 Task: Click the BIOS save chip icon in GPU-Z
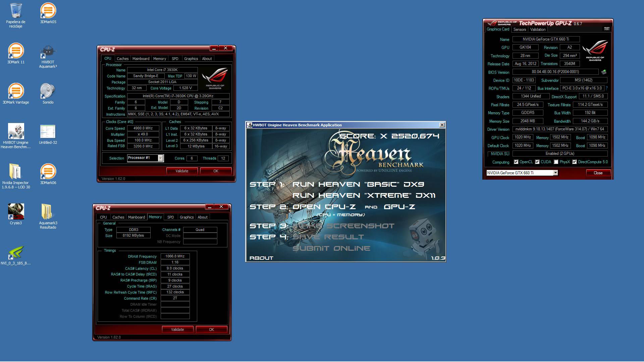click(604, 72)
